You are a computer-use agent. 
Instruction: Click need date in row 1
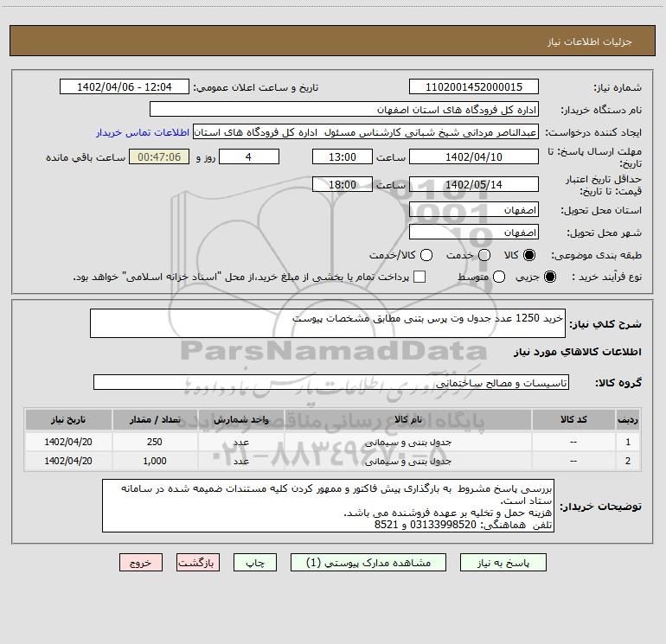[68, 442]
